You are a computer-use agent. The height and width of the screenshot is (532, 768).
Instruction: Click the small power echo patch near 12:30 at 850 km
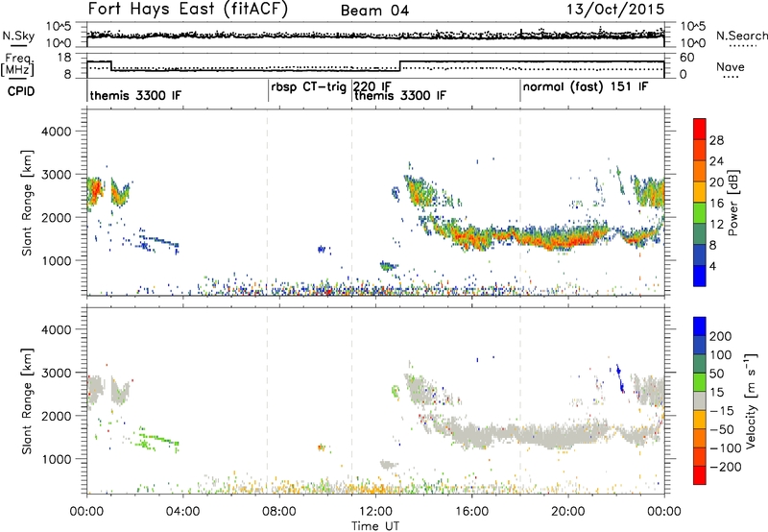389,266
